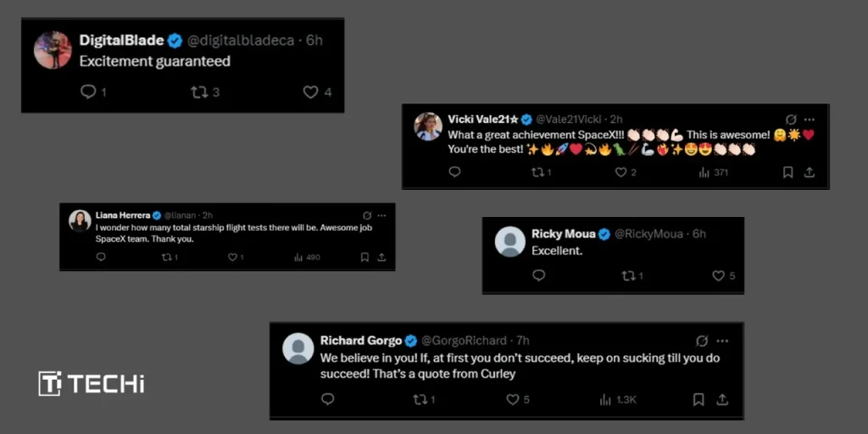Retweet DigitalBlade's "Excitement guaranteed" post
868x434 pixels.
click(200, 92)
